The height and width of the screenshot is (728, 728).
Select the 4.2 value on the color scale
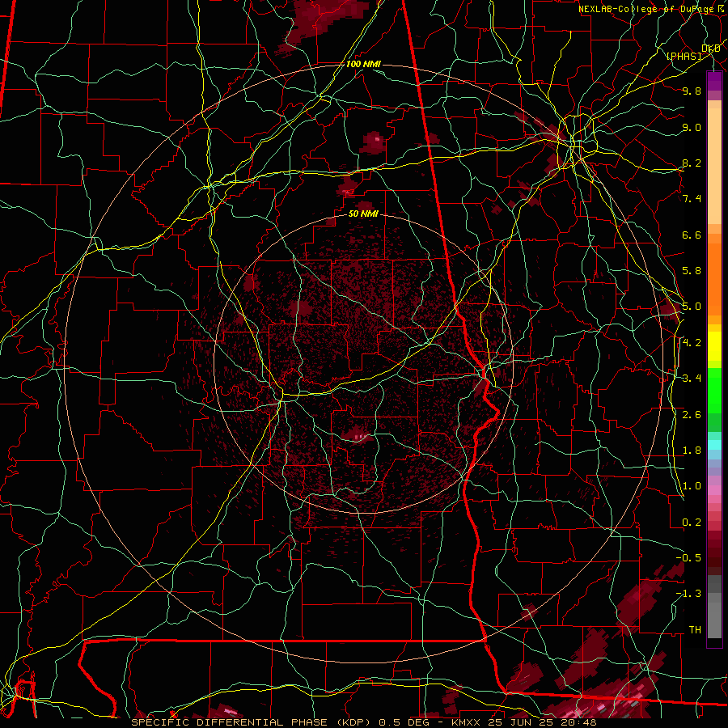point(692,343)
